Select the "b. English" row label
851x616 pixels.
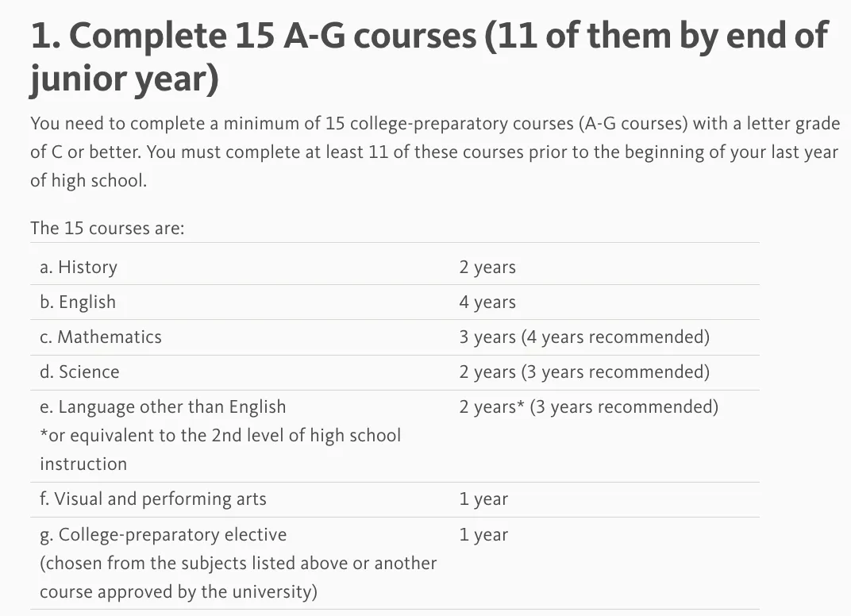point(78,302)
